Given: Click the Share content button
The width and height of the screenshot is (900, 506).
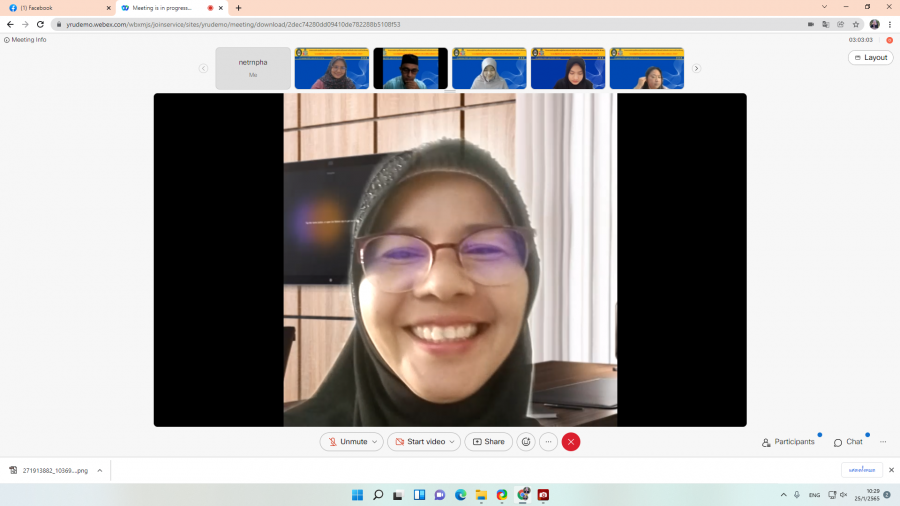Looking at the screenshot, I should (488, 442).
